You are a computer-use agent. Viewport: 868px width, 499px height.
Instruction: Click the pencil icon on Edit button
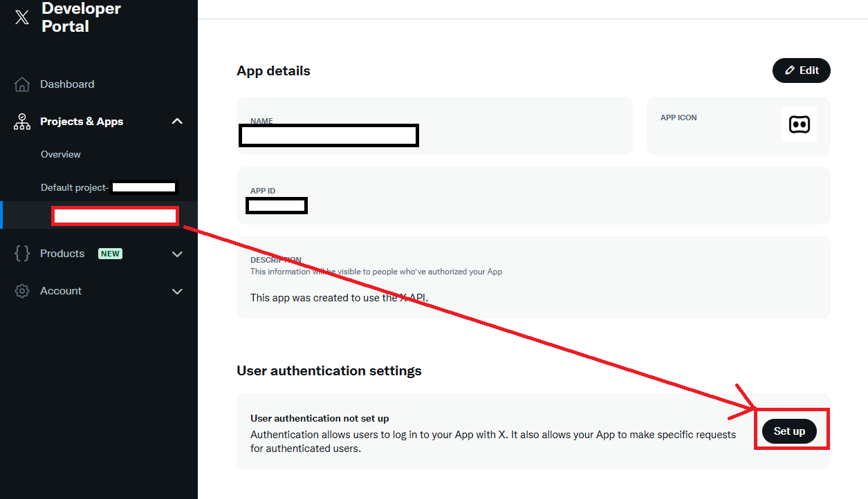pos(790,70)
